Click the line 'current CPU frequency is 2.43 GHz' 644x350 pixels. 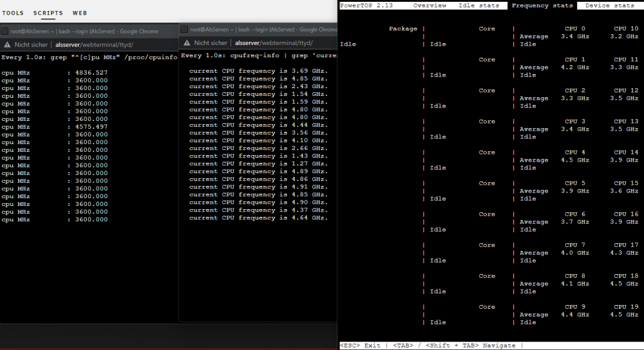[x=258, y=87]
